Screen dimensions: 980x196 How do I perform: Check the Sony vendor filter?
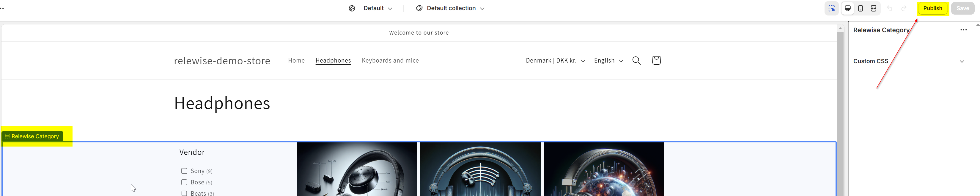[184, 171]
